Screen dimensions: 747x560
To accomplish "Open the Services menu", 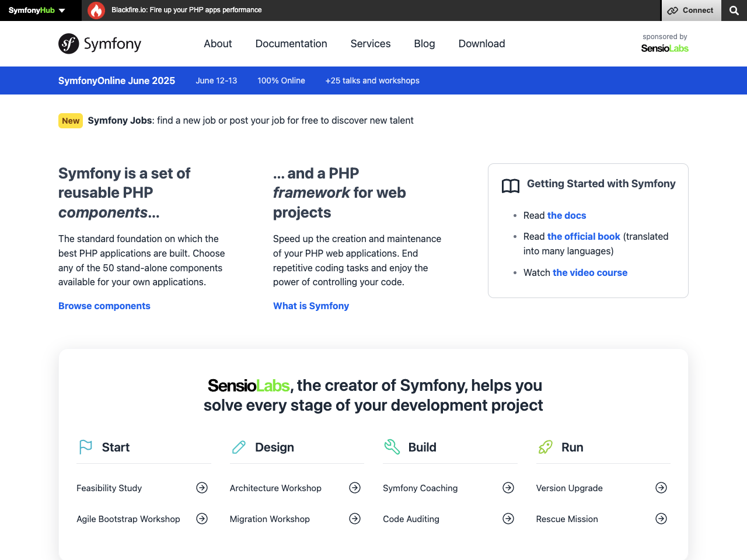I will [371, 44].
